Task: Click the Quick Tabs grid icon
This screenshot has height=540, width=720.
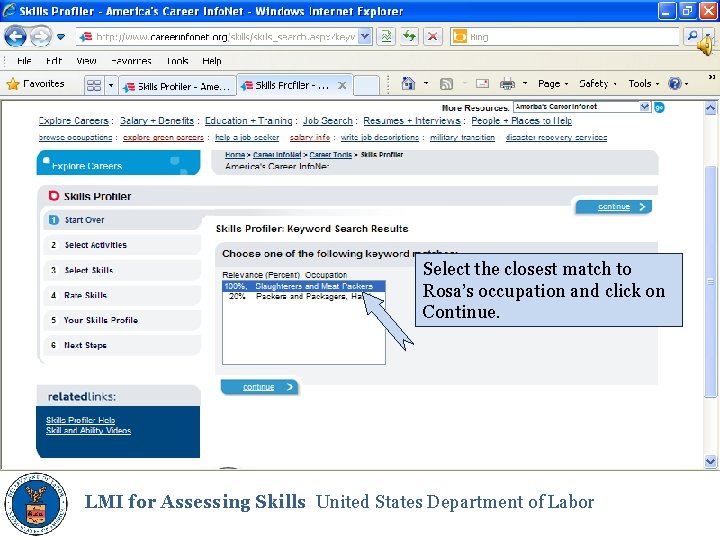Action: [x=94, y=85]
